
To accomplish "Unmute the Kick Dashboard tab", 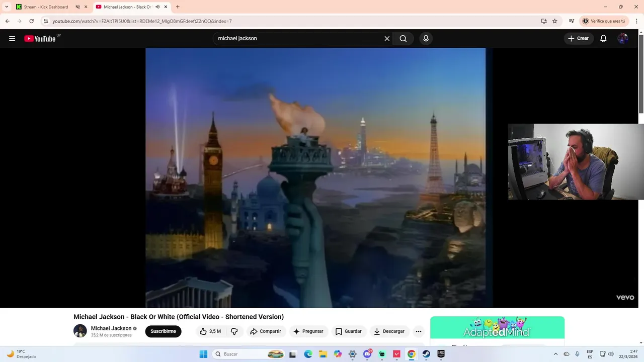I will pos(77,7).
